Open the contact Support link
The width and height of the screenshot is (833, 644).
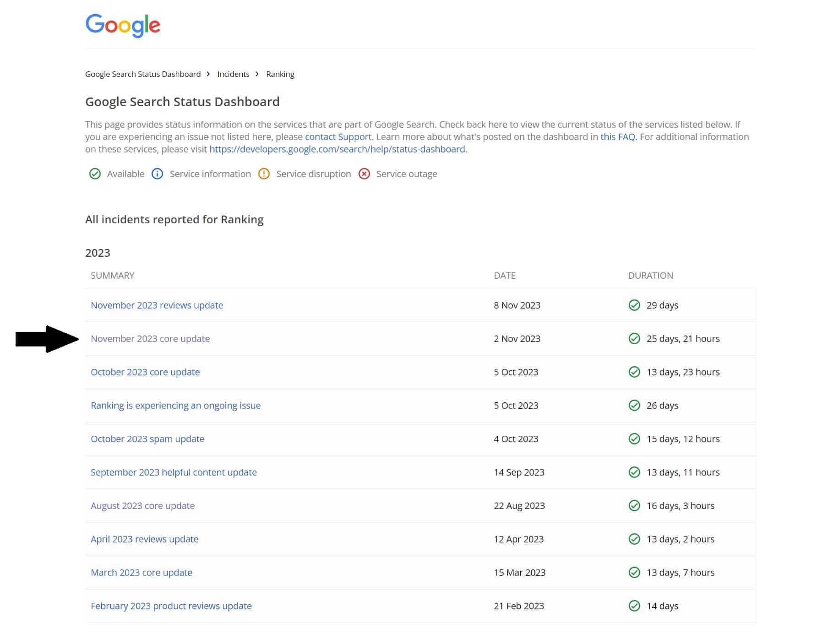click(338, 137)
